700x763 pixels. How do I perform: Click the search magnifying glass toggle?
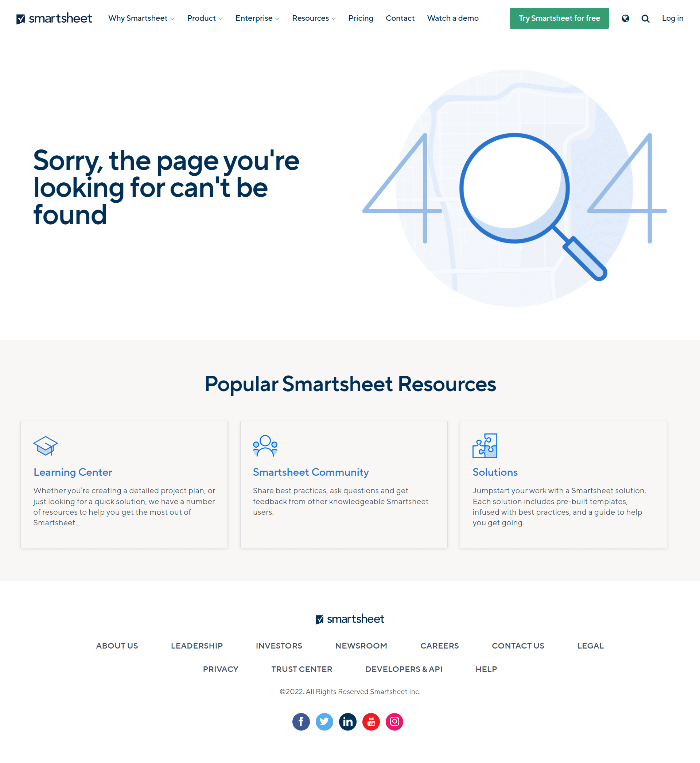click(645, 18)
